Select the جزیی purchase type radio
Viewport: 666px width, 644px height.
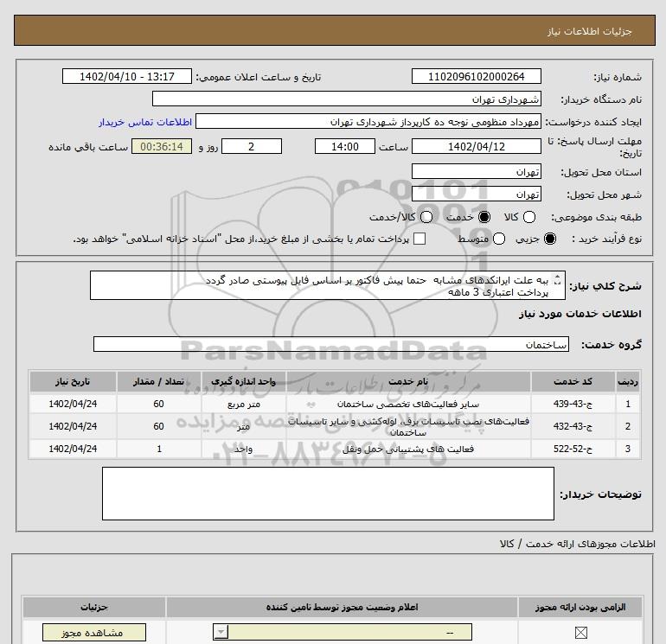tap(549, 239)
